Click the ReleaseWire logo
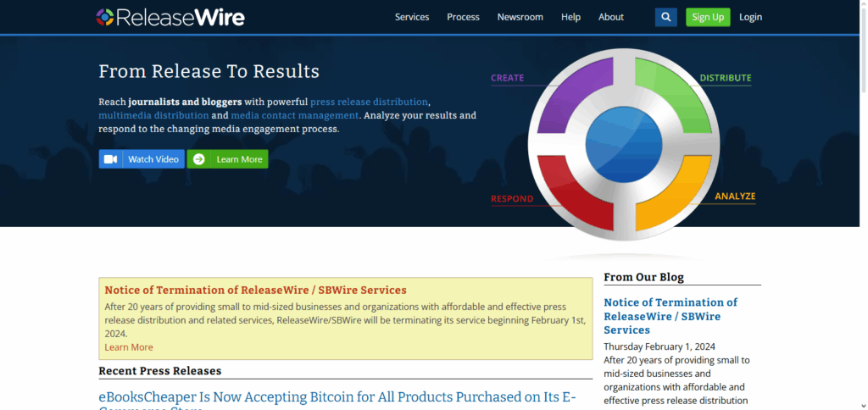868x410 pixels. (x=170, y=17)
